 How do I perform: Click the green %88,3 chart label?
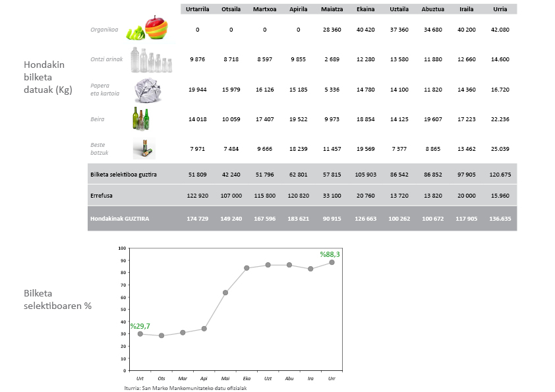pyautogui.click(x=330, y=254)
